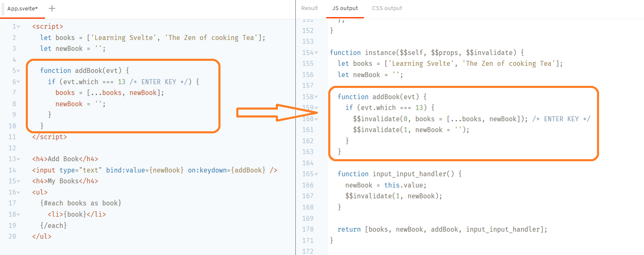Select the App.svelte file tab

click(x=22, y=8)
